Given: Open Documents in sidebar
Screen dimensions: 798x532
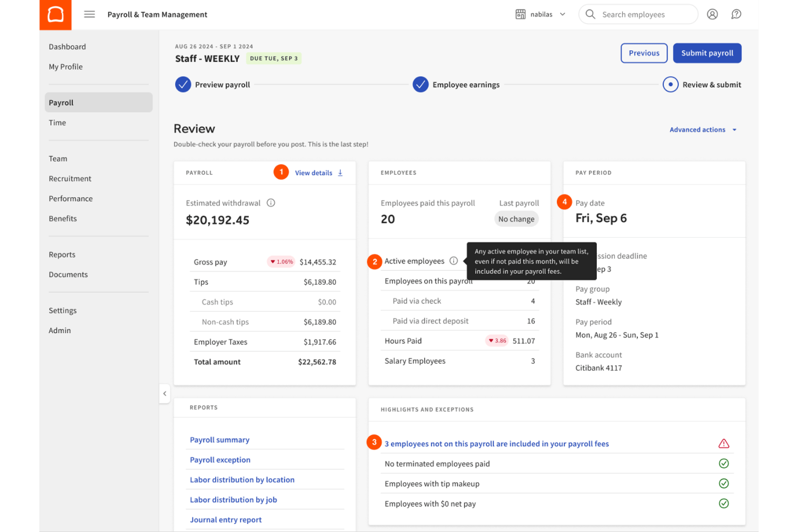Looking at the screenshot, I should [68, 275].
